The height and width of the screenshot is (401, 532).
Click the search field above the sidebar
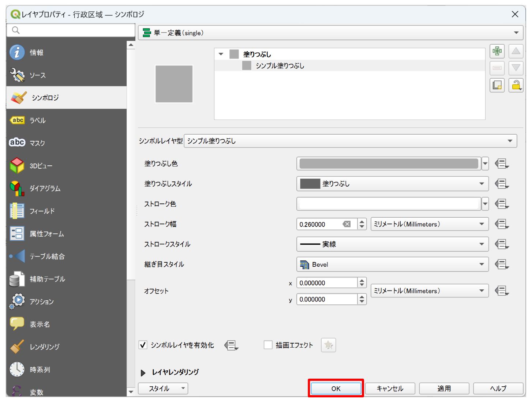click(x=71, y=30)
